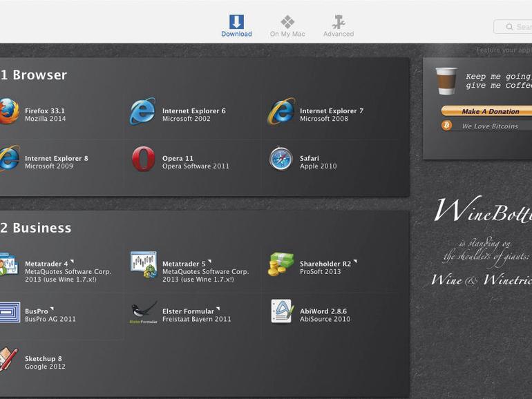Viewport: 532px width, 399px height.
Task: Click the Google 2012 subtitle
Action: [x=45, y=367]
